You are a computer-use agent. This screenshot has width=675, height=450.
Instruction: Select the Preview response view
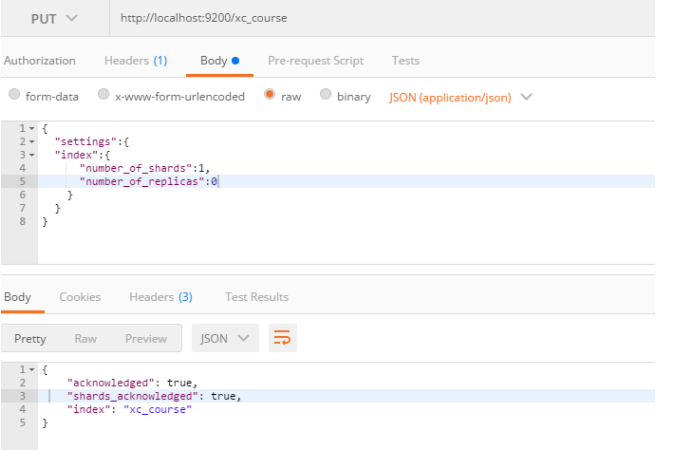(x=146, y=339)
